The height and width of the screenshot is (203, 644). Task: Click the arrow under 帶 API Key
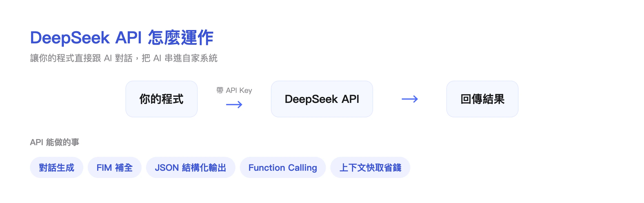pyautogui.click(x=234, y=105)
